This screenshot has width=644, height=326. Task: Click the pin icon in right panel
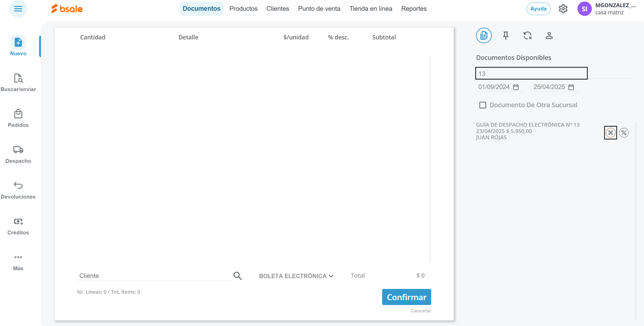click(x=505, y=36)
